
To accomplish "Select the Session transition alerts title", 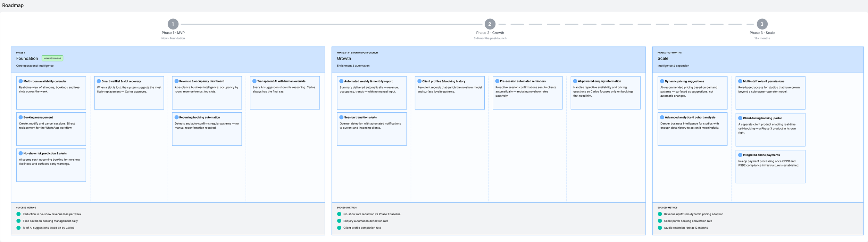I will (x=360, y=118).
